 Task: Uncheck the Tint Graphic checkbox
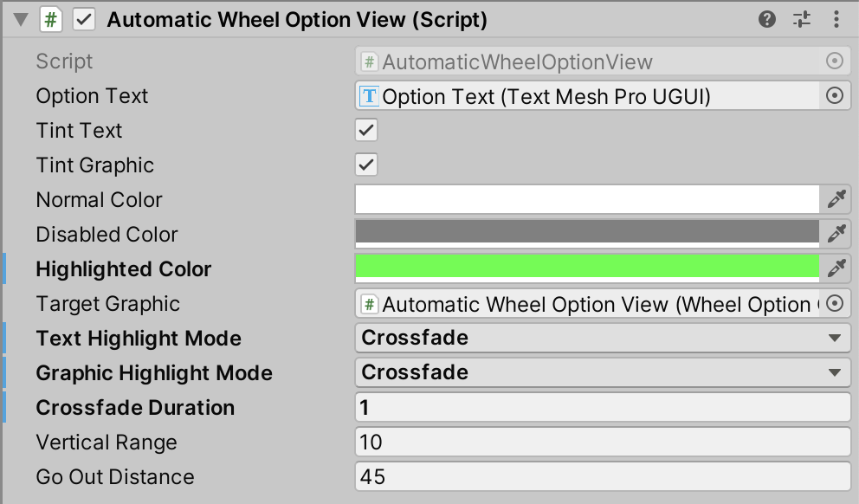(366, 165)
